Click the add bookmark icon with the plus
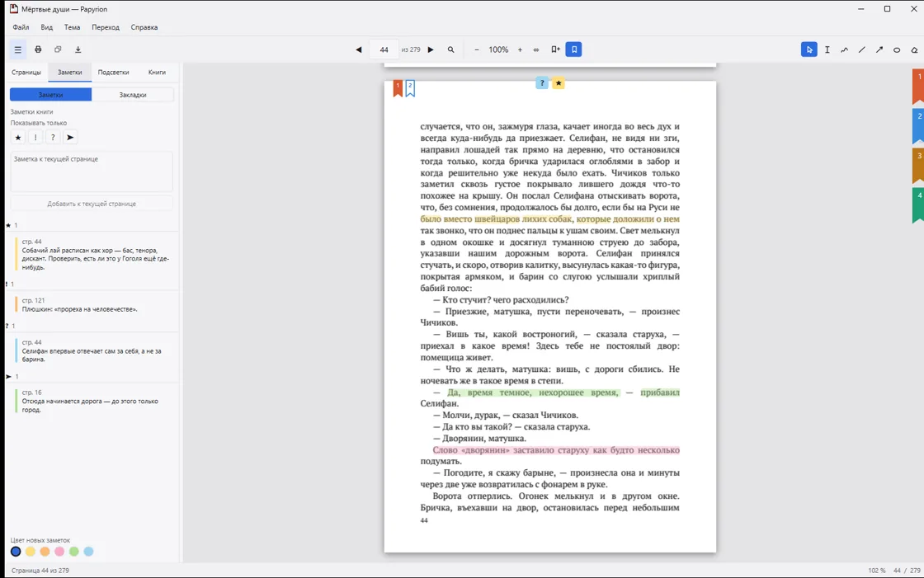 point(555,49)
